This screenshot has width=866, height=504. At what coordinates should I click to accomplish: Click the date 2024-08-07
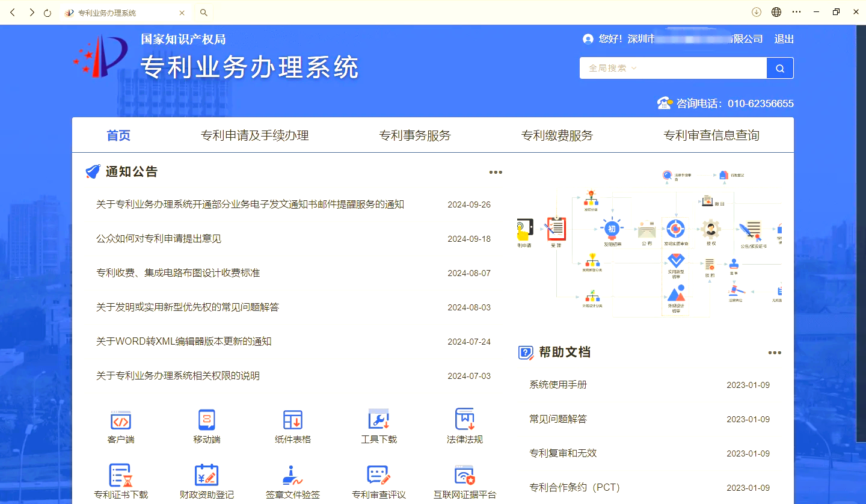469,273
